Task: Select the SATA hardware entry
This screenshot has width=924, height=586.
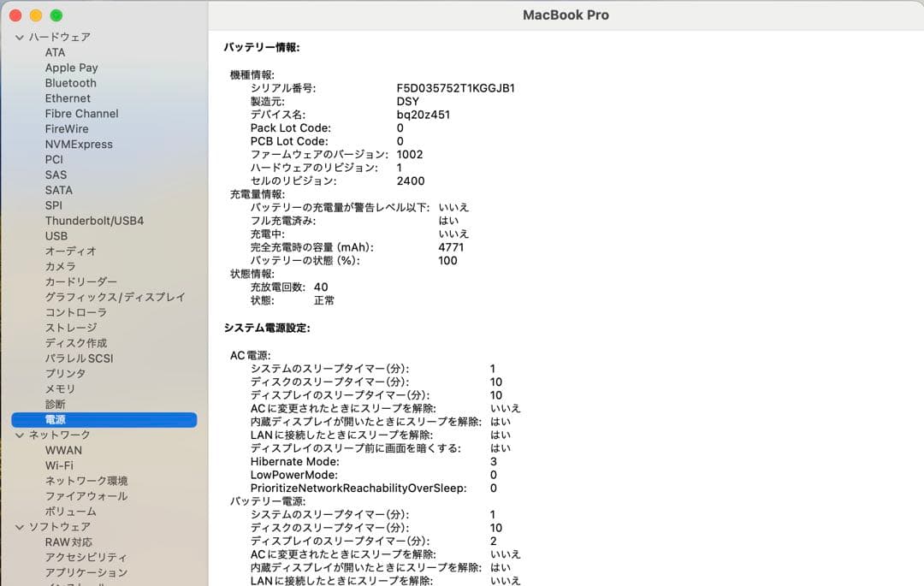Action: (59, 190)
